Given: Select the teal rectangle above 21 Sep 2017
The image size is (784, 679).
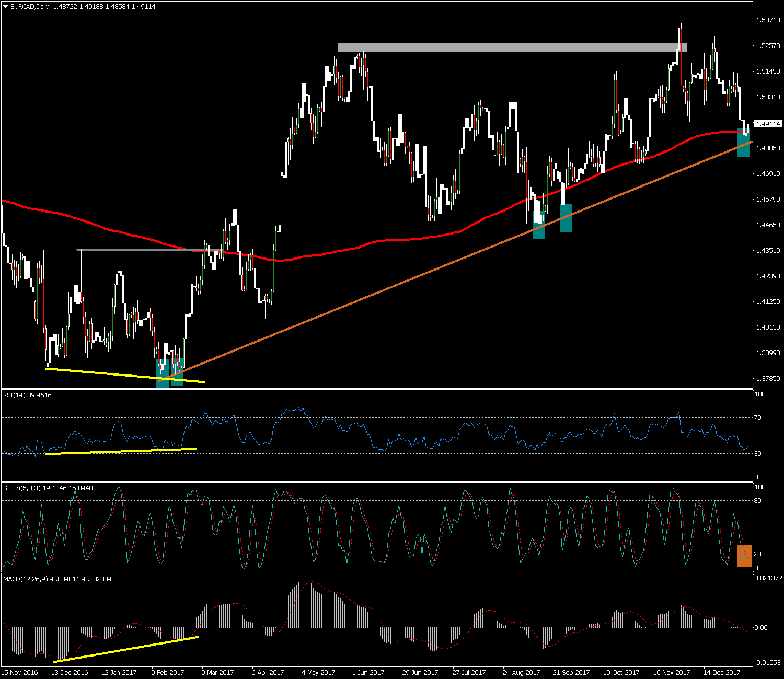Looking at the screenshot, I should [x=566, y=218].
